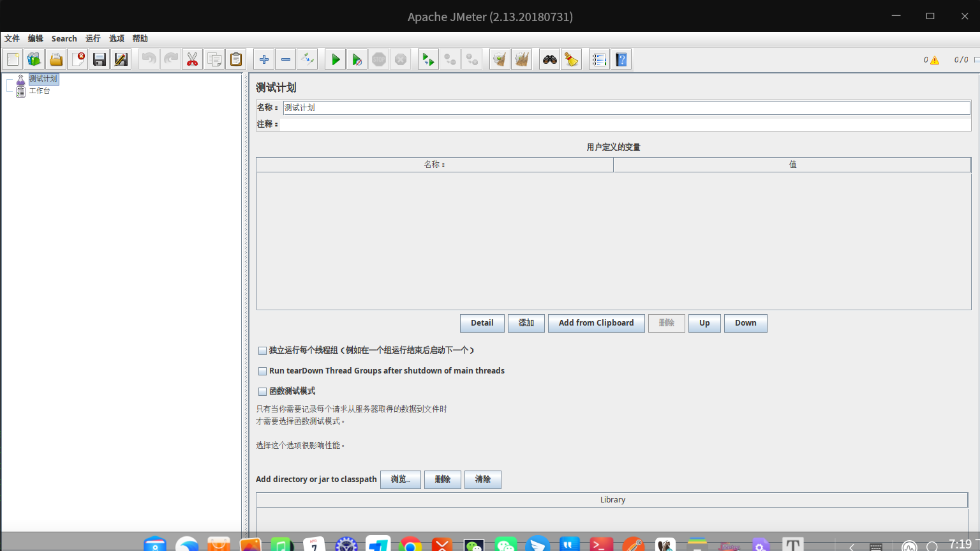
Task: Expand all tree nodes with plus icon
Action: [264, 59]
